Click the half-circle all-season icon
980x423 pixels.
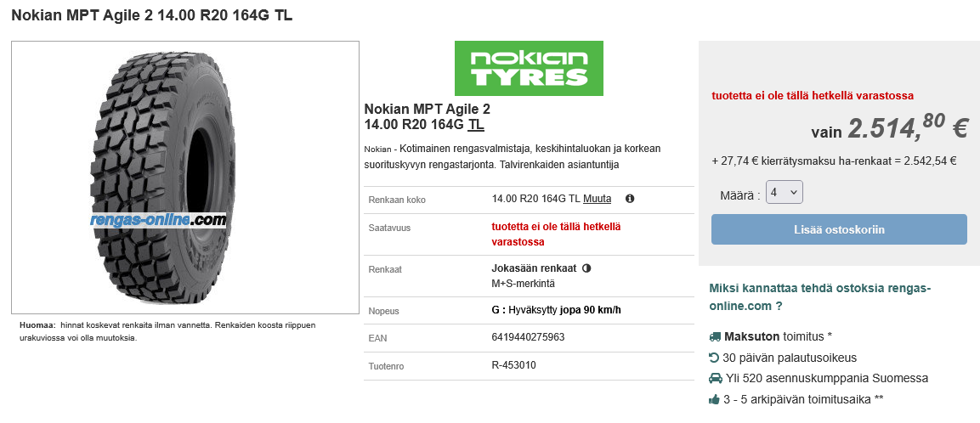[586, 268]
